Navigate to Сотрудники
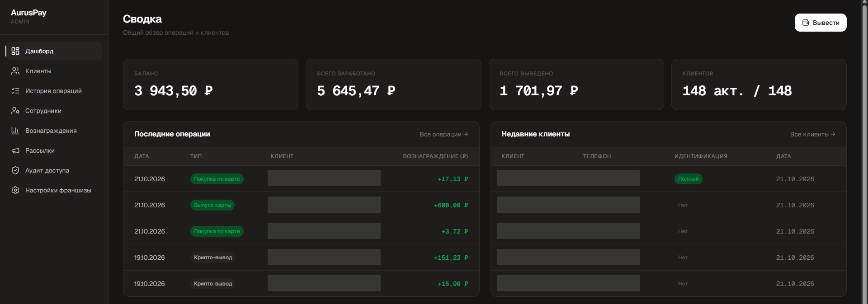Viewport: 868px width, 304px height. (x=54, y=111)
